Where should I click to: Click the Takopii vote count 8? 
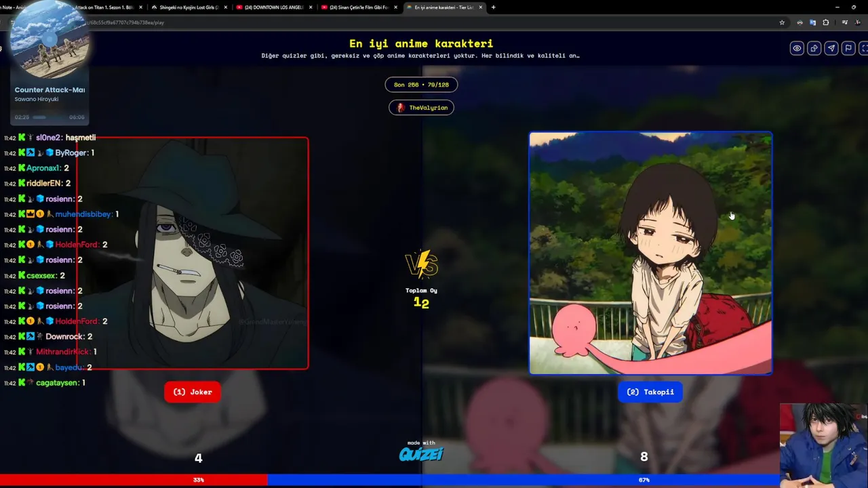(644, 457)
